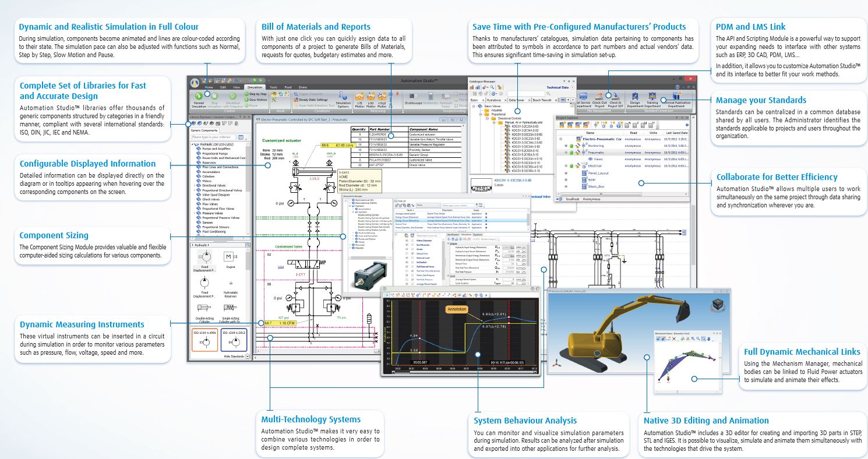Toggle green status light on Electrical row

pos(573,166)
